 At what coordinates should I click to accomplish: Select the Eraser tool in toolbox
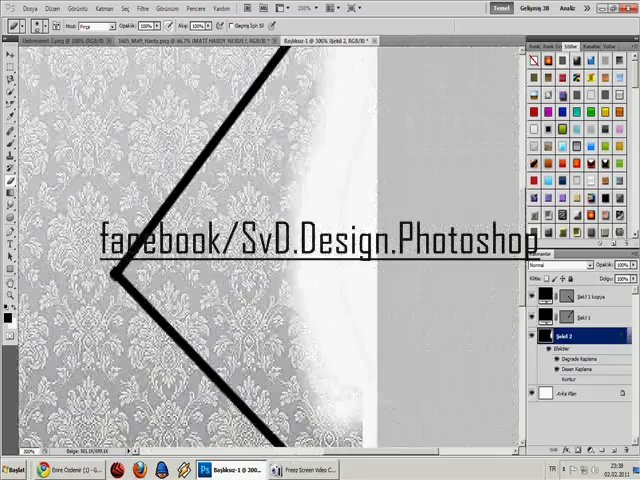click(10, 181)
